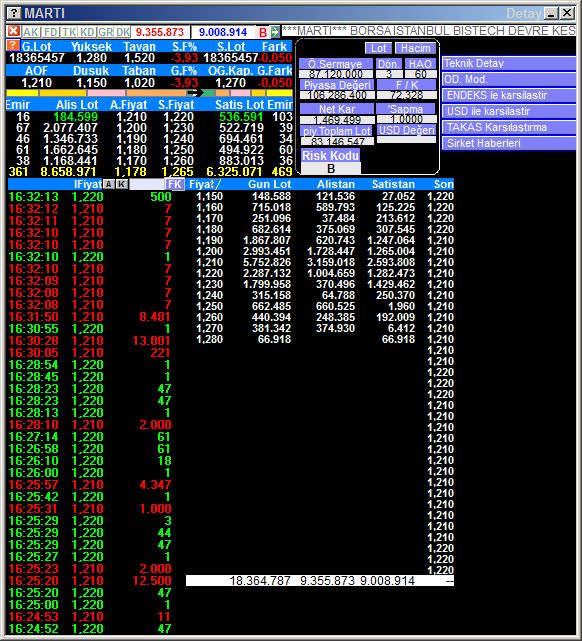582x641 pixels.
Task: Click USD ile karsilastir
Action: (508, 111)
